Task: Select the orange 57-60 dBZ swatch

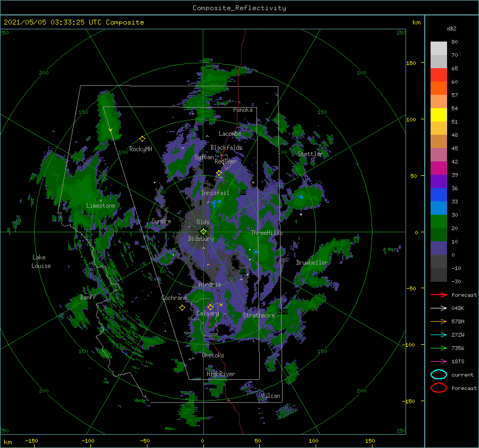Action: 439,88
